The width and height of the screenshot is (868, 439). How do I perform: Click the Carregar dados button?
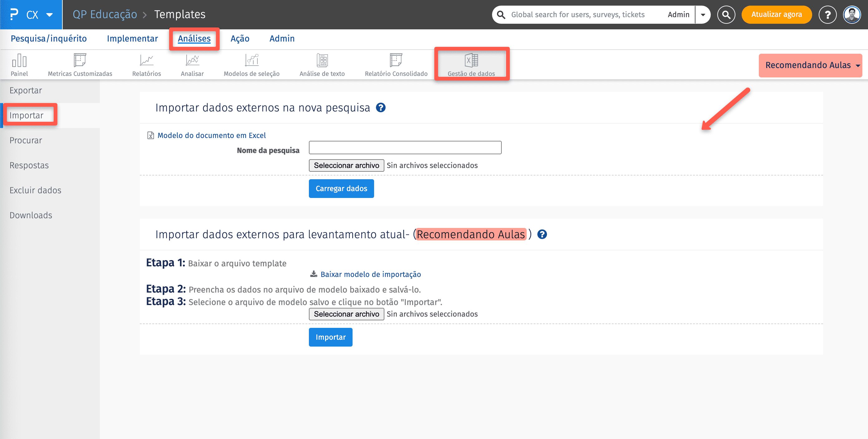(x=341, y=189)
